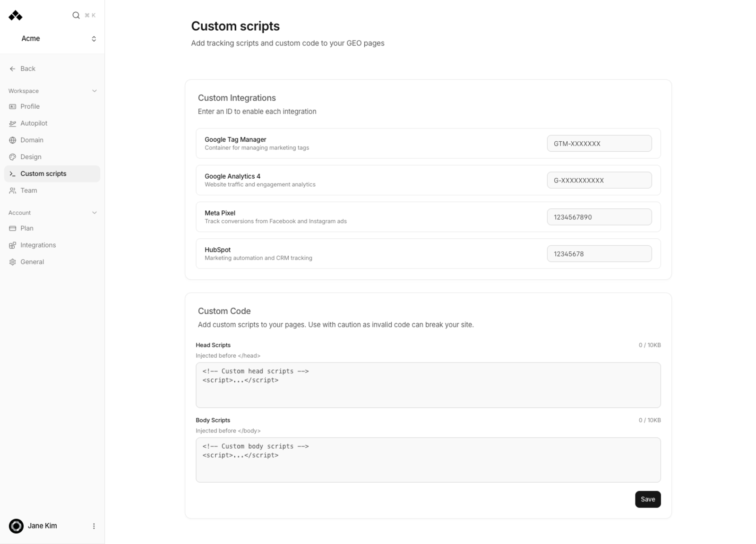Go Back from settings

[x=52, y=69]
